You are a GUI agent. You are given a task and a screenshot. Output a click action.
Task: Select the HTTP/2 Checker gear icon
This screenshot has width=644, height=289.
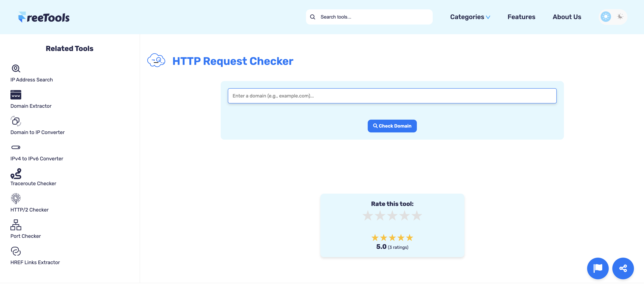pos(16,198)
